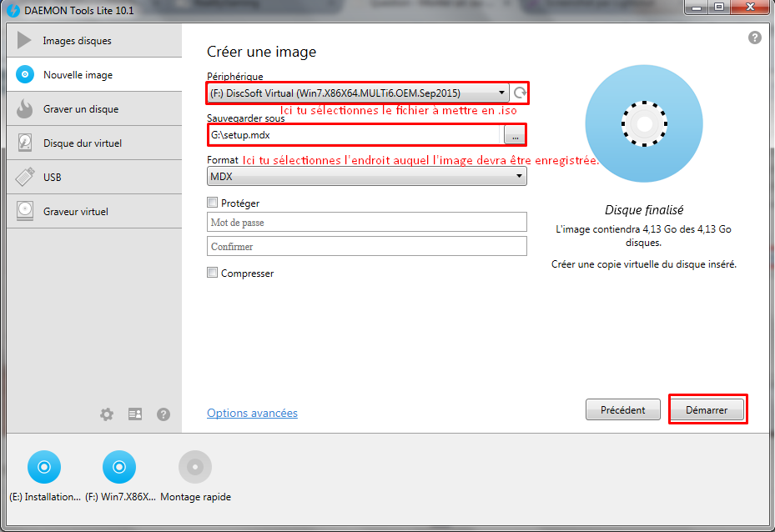775x532 pixels.
Task: Click the blue disc icon beside Nouvelle image
Action: point(25,74)
